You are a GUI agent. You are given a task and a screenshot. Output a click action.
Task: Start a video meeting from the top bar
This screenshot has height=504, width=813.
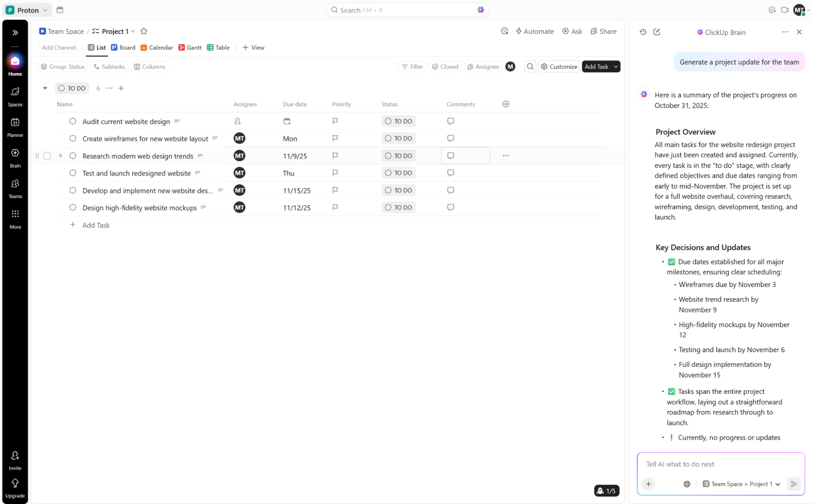[785, 10]
